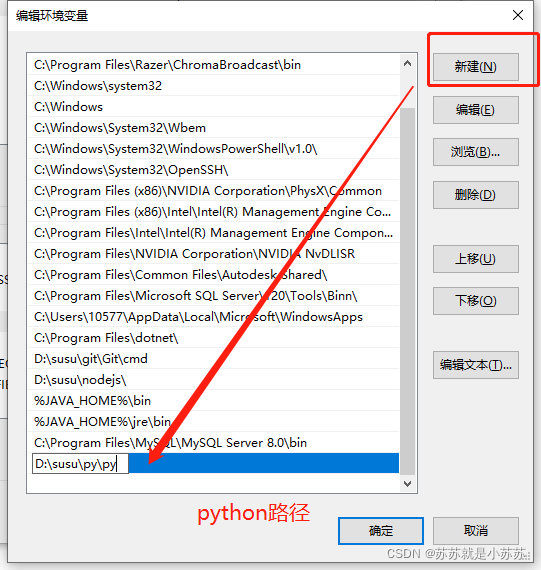Select NVIDIA Corporation\PhysX\Common entry
This screenshot has height=570, width=541.
[213, 191]
